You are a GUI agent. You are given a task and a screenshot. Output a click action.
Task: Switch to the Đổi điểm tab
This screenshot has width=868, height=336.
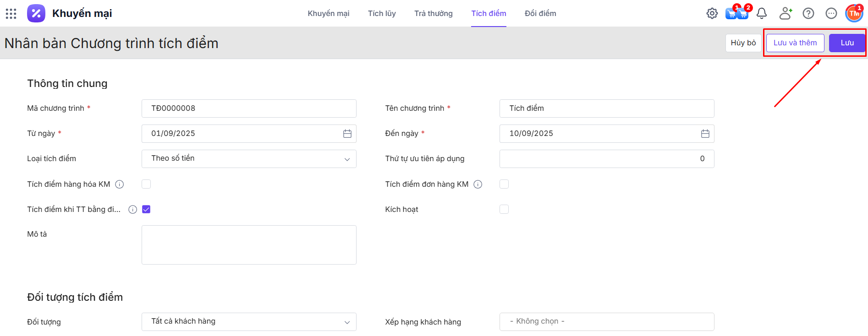(x=540, y=14)
